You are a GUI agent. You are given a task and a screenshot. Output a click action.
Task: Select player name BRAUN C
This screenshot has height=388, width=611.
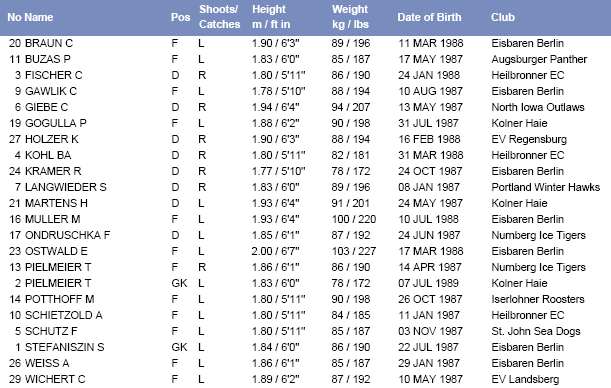point(49,43)
